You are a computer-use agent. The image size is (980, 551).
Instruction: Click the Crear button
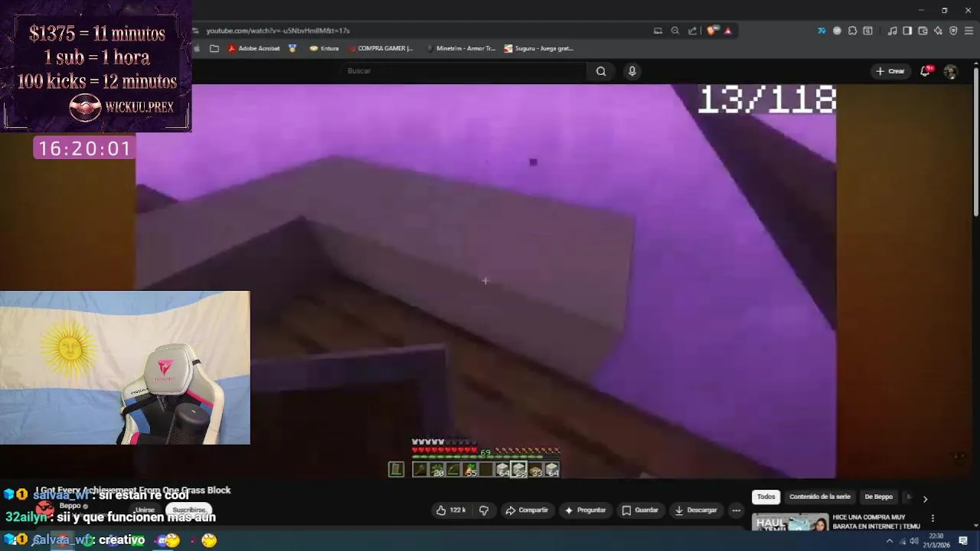pos(890,71)
